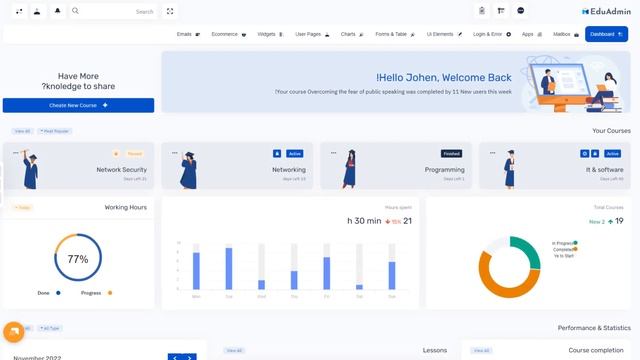Click the EduAdmin logo
Screen dimensions: 640x360
pyautogui.click(x=606, y=11)
